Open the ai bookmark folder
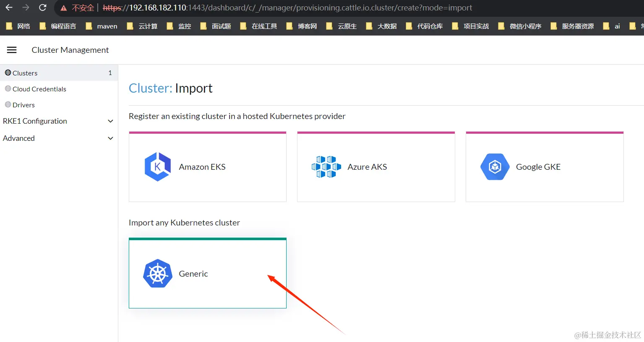This screenshot has width=644, height=342. [x=611, y=26]
